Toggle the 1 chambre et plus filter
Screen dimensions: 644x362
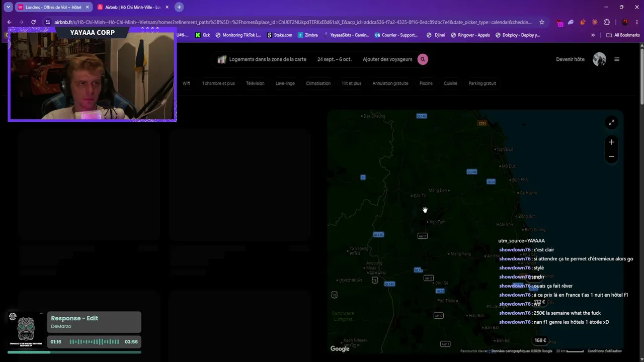[218, 83]
